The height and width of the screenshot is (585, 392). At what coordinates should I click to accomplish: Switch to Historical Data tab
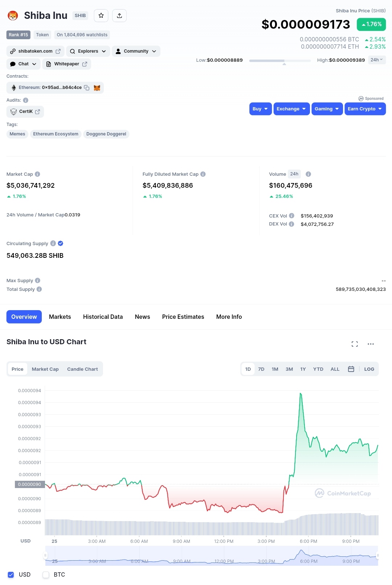point(103,317)
